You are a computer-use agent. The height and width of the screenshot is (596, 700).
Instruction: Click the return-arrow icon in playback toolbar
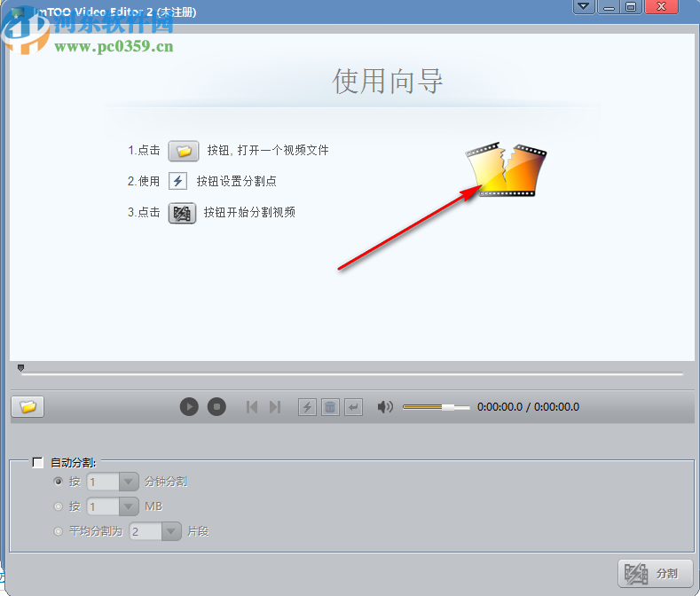(x=354, y=407)
